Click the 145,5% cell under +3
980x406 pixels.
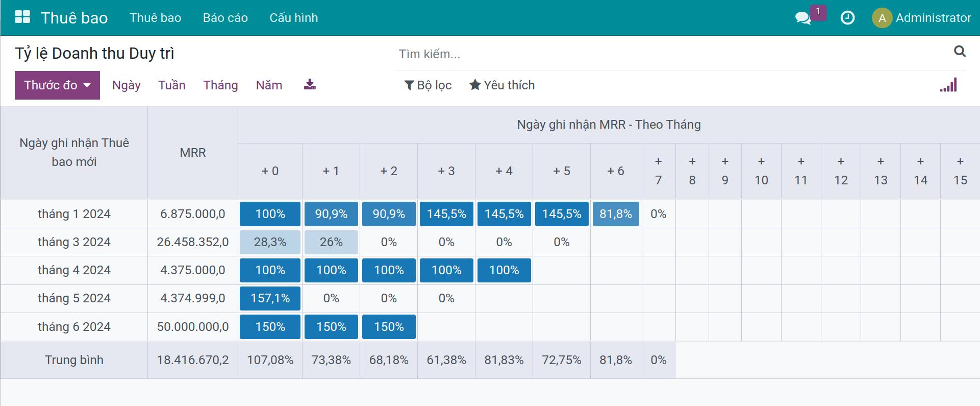pos(446,214)
